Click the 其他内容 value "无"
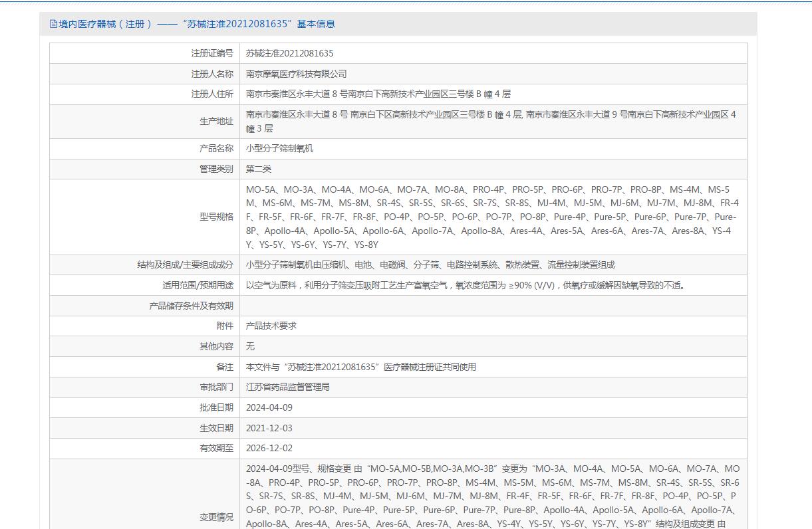 (251, 346)
